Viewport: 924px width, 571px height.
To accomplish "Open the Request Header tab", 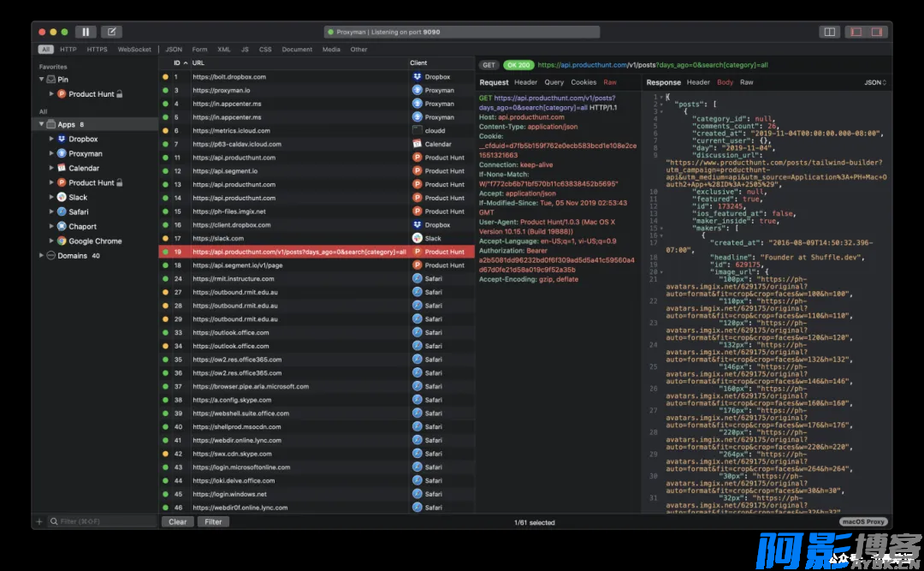I will tap(525, 82).
